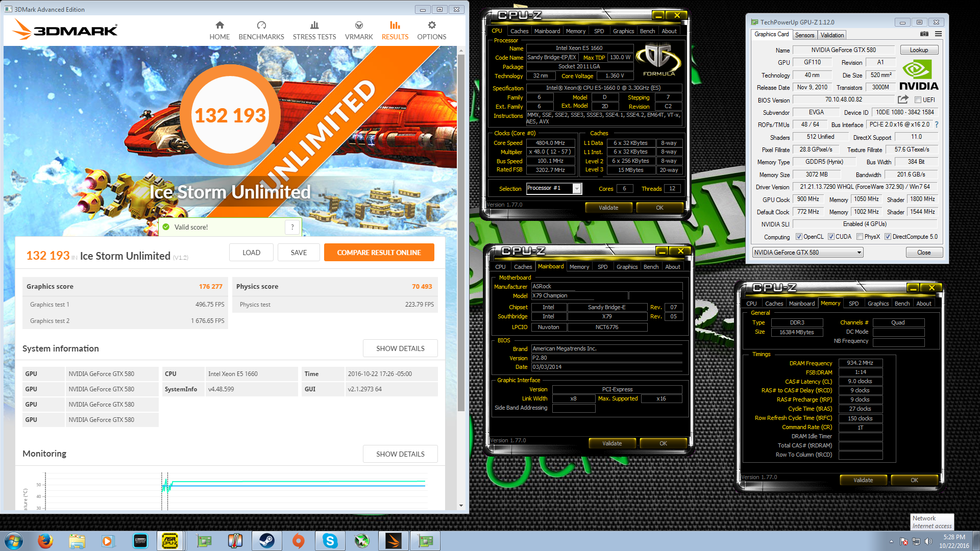The image size is (980, 551).
Task: Click the 3DMark scrollbar down arrow
Action: click(x=461, y=506)
